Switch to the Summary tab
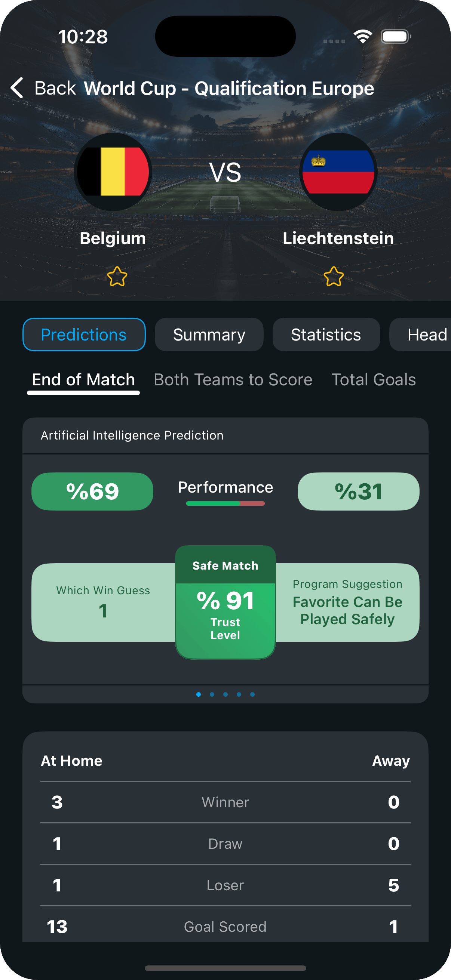The width and height of the screenshot is (451, 980). pyautogui.click(x=209, y=335)
